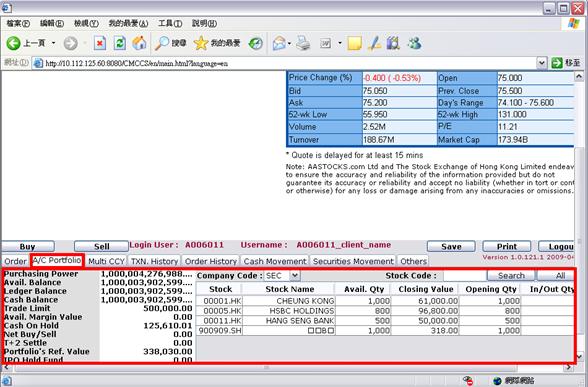Click the Save button
Viewport: 588px width, 387px height.
click(451, 246)
